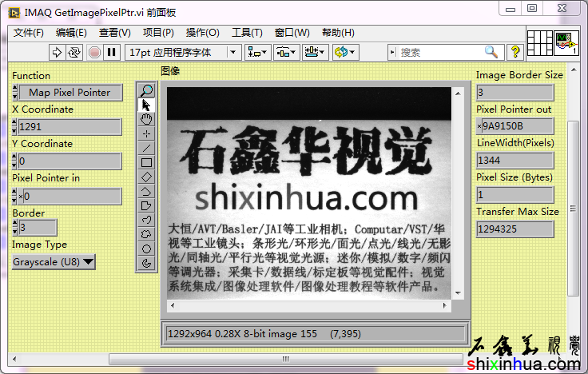This screenshot has width=588, height=374.
Task: Expand the font selection dropdown arrow
Action: 233,52
